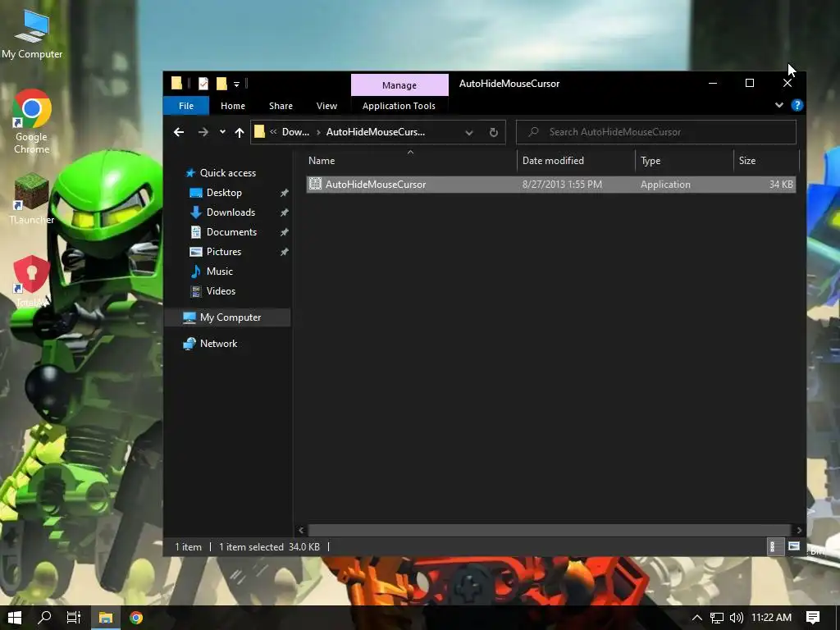Click the Properties quick access toolbar icon
Image resolution: width=840 pixels, height=630 pixels.
[x=203, y=84]
